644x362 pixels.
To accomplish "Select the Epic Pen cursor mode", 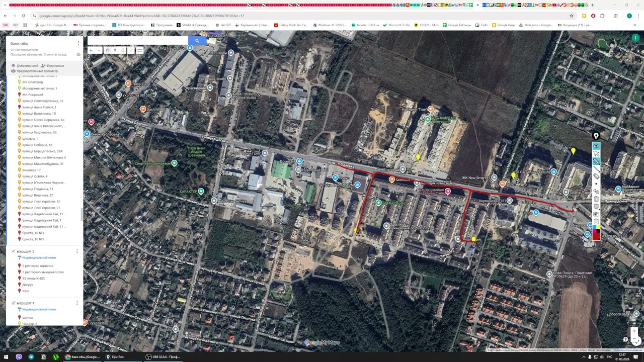I will point(596,153).
